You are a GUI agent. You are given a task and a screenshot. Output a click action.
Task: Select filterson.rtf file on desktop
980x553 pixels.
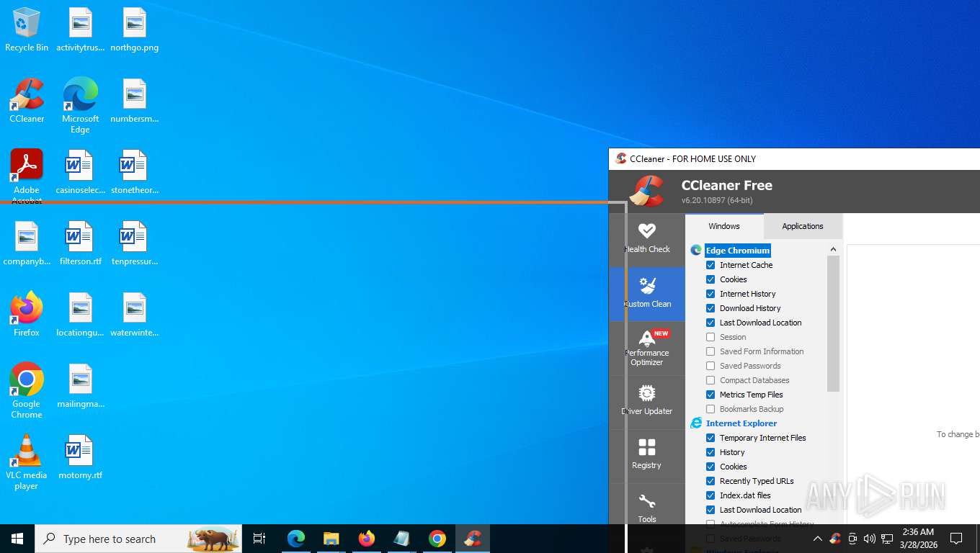81,244
